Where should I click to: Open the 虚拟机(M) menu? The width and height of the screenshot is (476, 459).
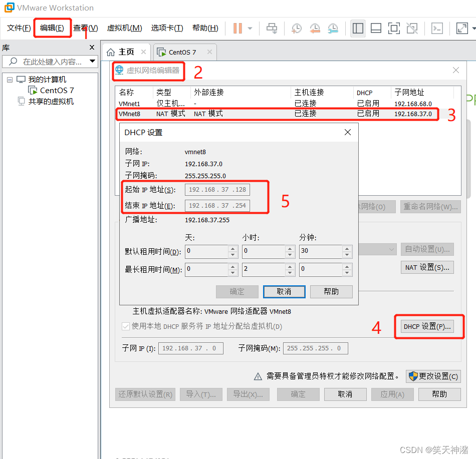(124, 28)
